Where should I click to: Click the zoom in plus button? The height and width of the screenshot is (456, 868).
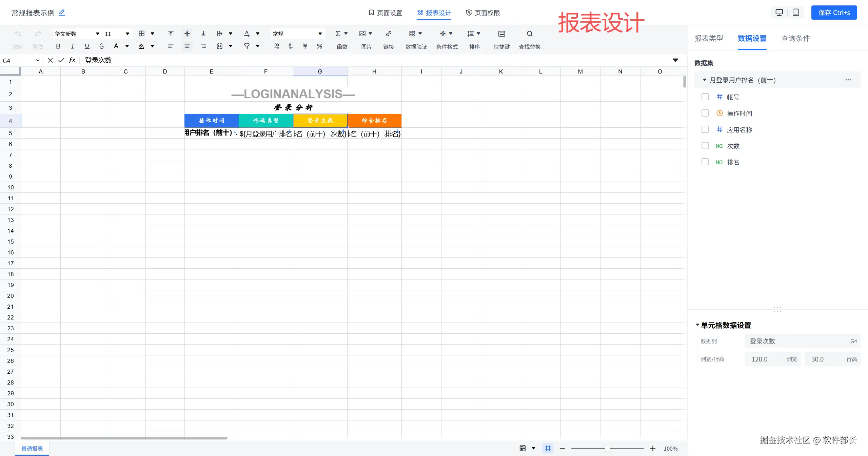pos(652,448)
